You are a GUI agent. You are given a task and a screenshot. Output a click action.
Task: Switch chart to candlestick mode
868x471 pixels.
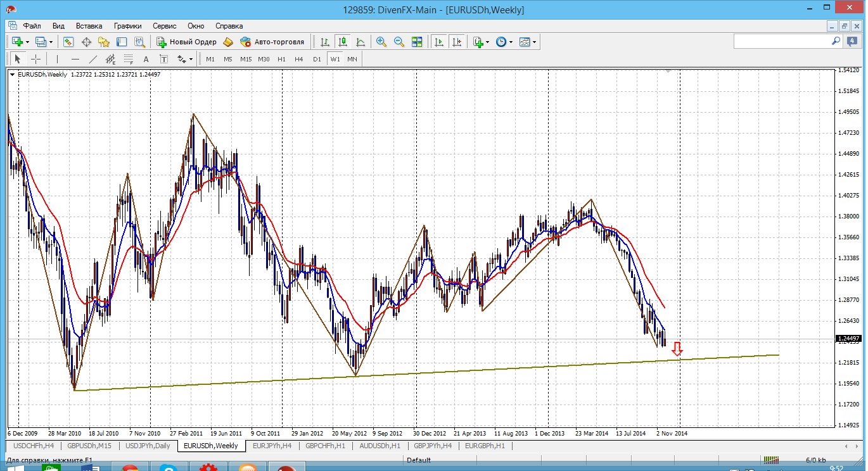[x=343, y=42]
